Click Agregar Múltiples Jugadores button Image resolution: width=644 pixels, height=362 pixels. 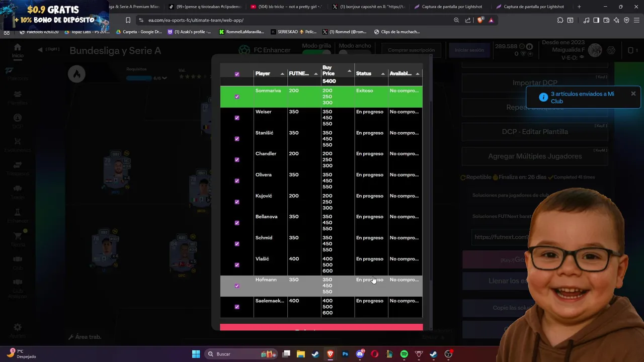tap(535, 156)
